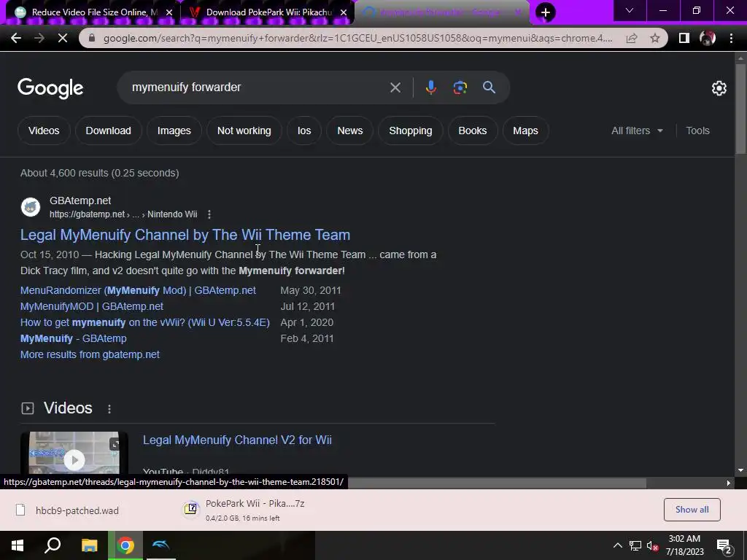Open How to get mymenuify on vWii link
747x560 pixels.
(145, 323)
